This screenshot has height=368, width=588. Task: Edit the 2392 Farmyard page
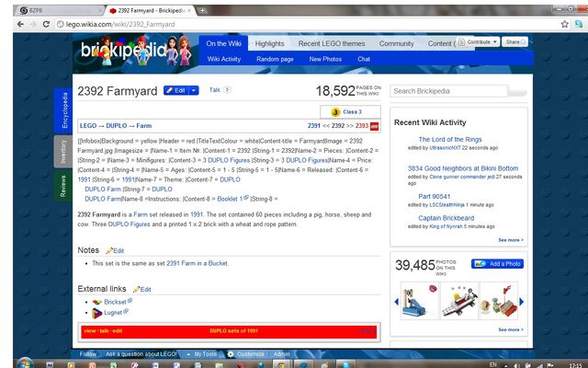176,90
